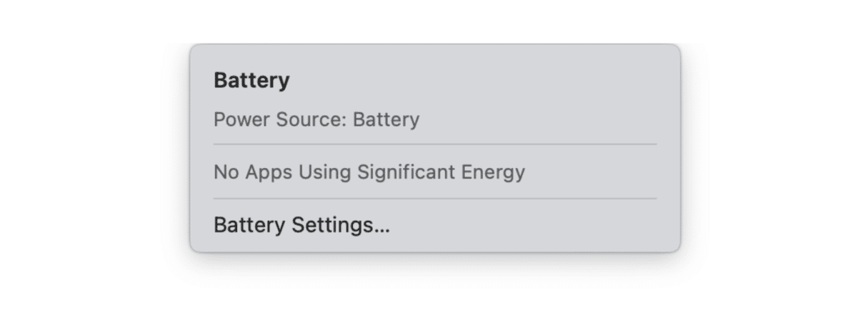This screenshot has height=316, width=868.
Task: Click Battery after the Power Source colon
Action: pyautogui.click(x=386, y=119)
